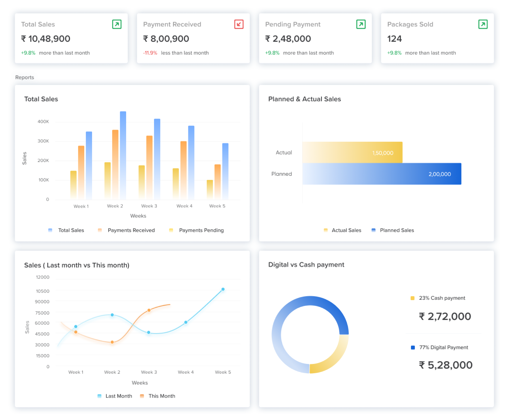
Task: Toggle Payments Pending legend item
Action: coord(197,230)
